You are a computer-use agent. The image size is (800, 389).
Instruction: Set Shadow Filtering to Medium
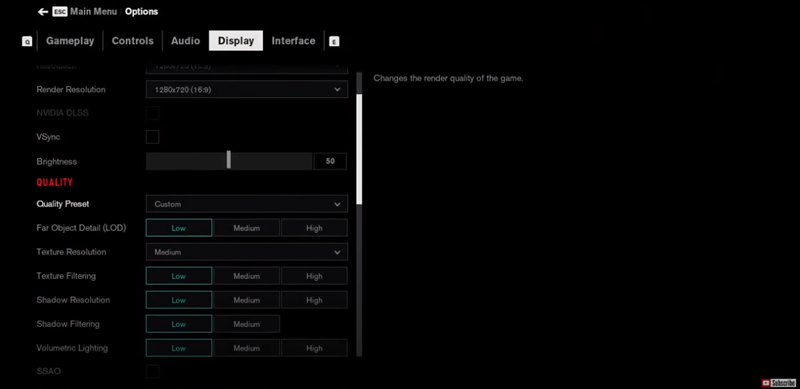[x=246, y=324]
